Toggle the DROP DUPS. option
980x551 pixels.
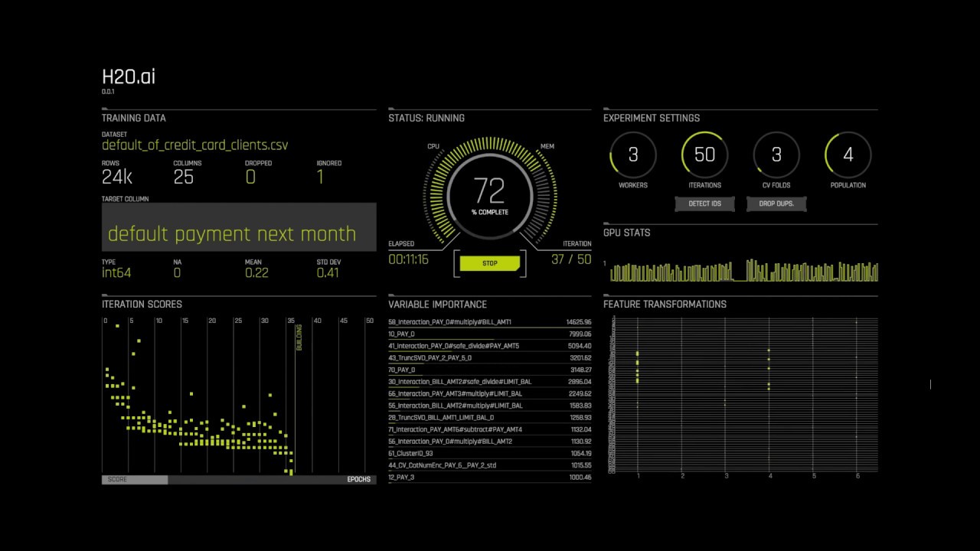tap(776, 204)
